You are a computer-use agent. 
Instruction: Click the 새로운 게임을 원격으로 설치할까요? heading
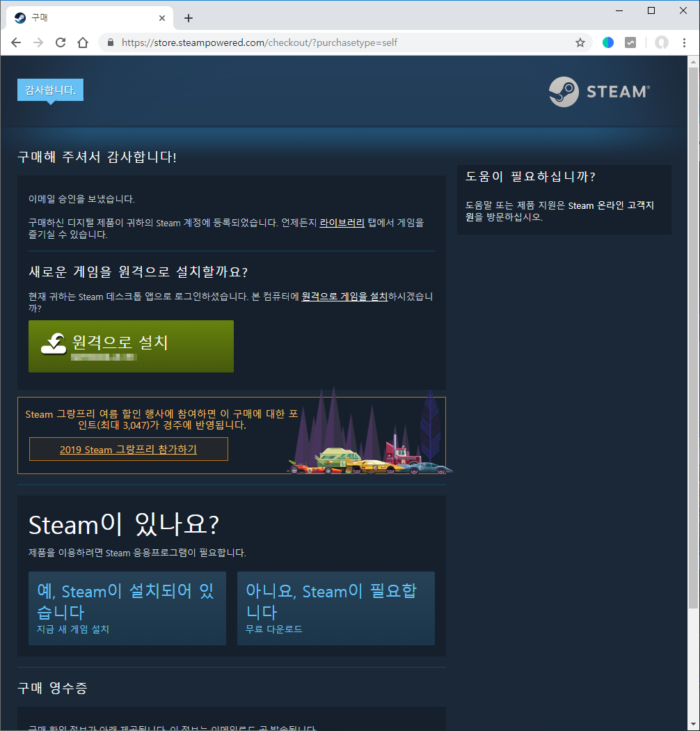[138, 272]
